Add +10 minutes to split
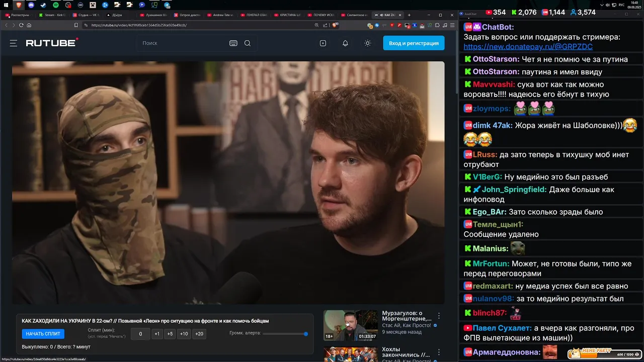The width and height of the screenshot is (644, 362). pyautogui.click(x=184, y=334)
